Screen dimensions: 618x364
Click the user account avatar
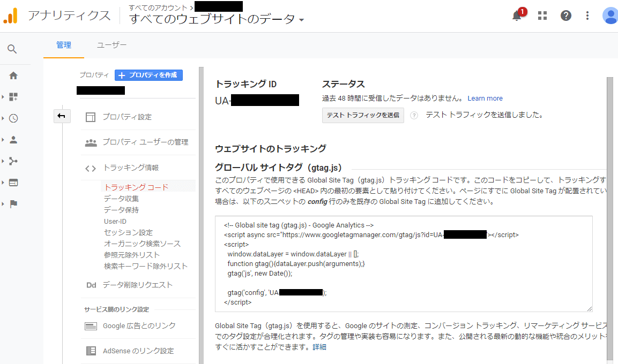click(610, 16)
